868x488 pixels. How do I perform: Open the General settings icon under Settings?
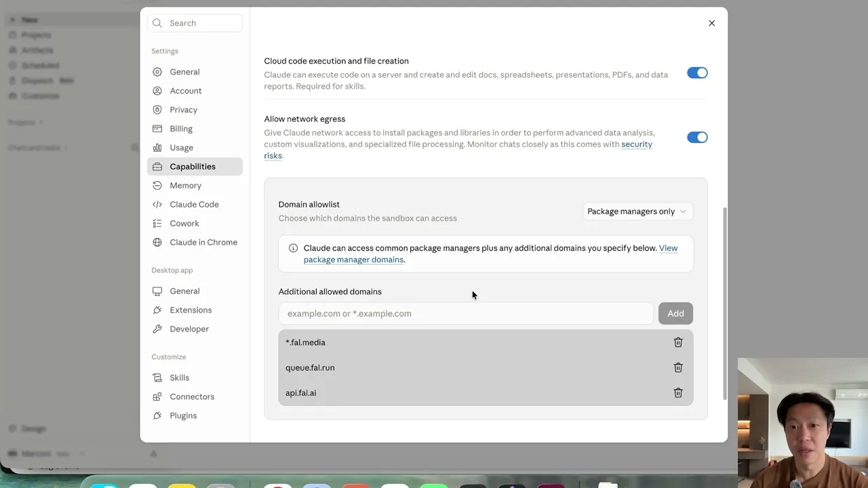pos(157,72)
